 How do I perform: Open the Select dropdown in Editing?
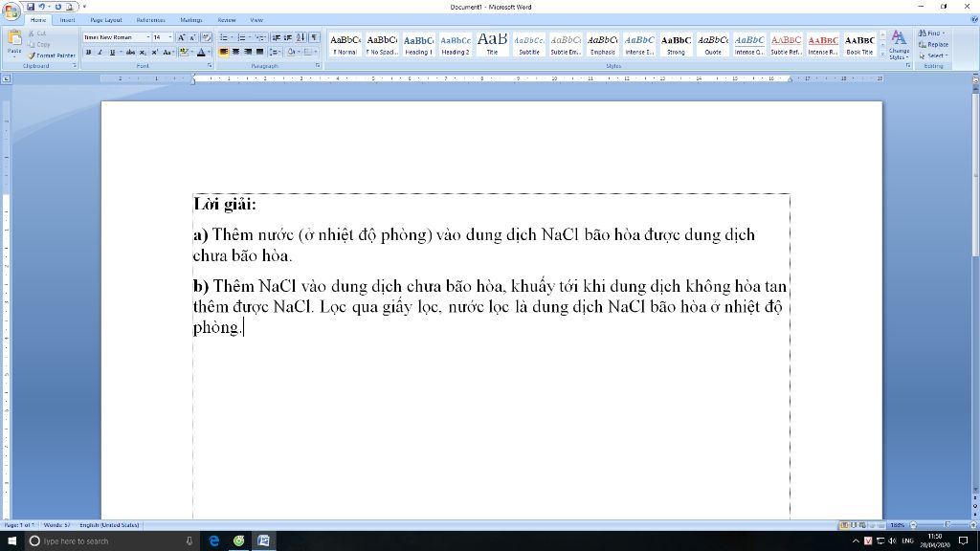pyautogui.click(x=934, y=55)
